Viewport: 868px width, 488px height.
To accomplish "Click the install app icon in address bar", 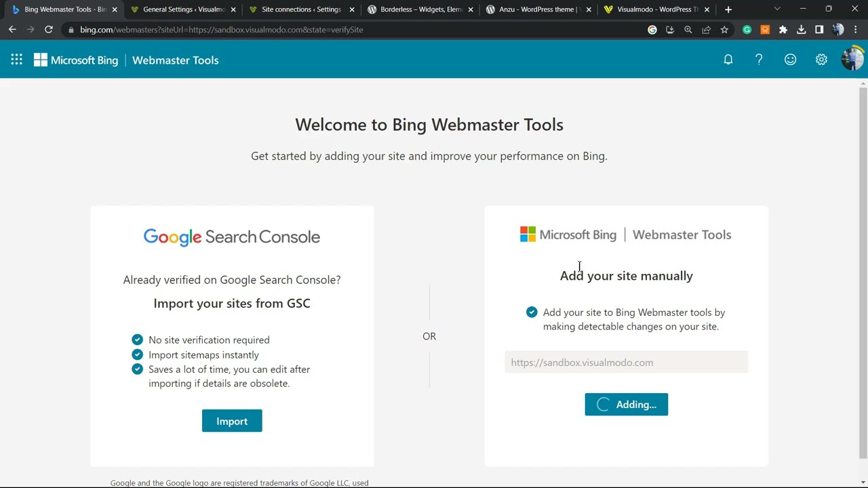I will 670,30.
